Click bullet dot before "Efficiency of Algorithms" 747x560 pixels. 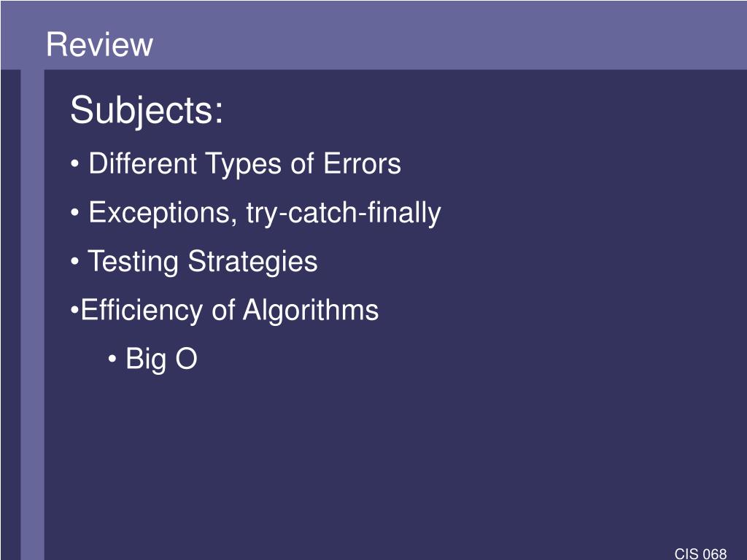pos(74,311)
